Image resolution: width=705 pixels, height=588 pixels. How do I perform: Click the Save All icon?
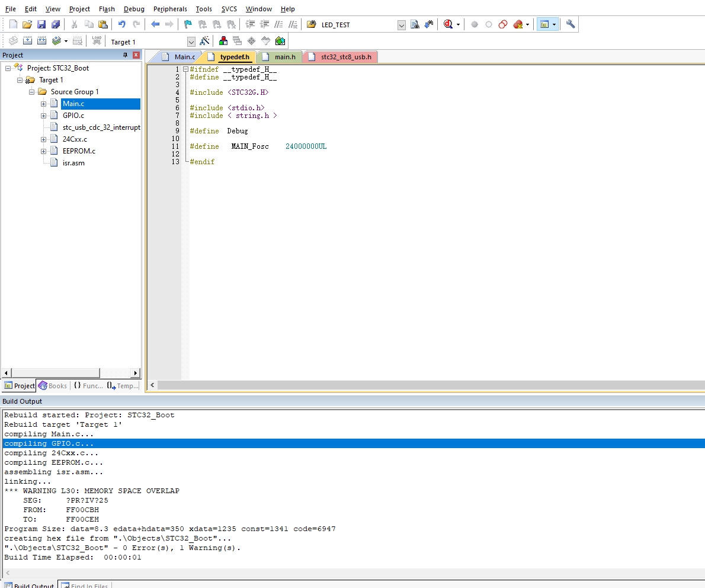click(x=55, y=24)
